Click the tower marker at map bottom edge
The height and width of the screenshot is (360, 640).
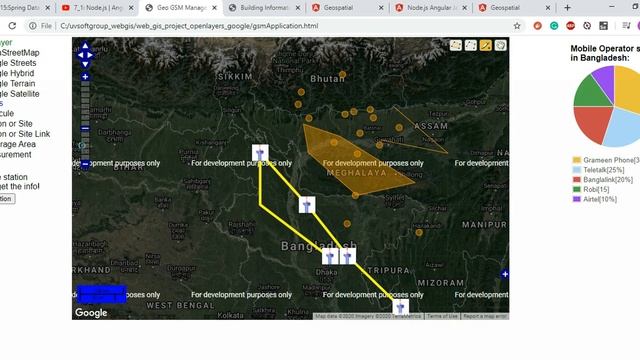400,307
